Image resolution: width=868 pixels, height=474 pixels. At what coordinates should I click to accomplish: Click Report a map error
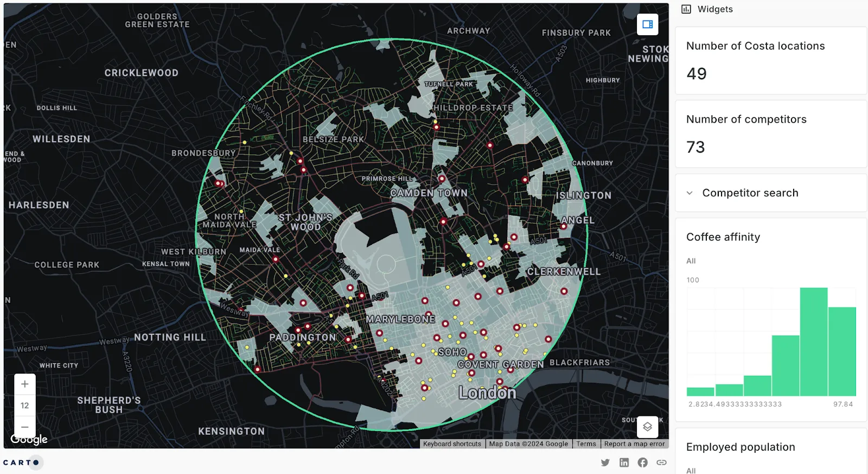634,444
